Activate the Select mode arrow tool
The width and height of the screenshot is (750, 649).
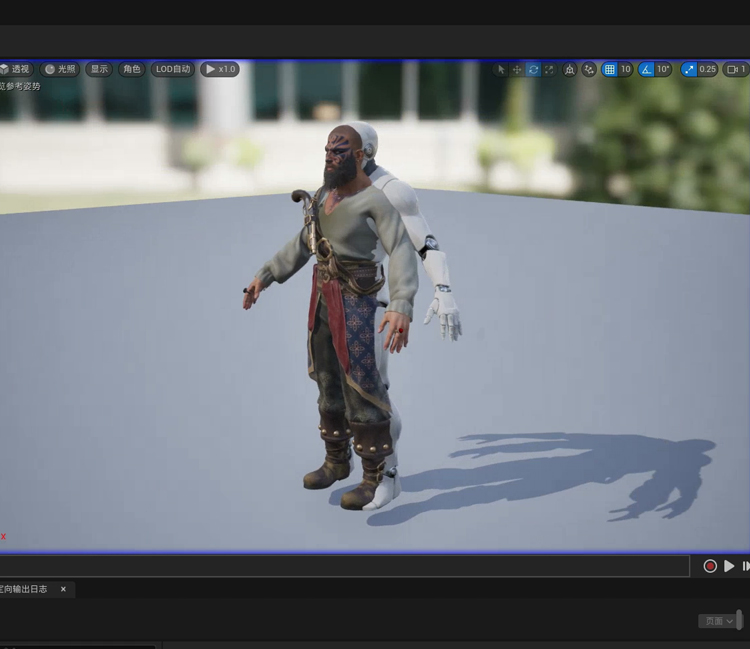[x=501, y=70]
